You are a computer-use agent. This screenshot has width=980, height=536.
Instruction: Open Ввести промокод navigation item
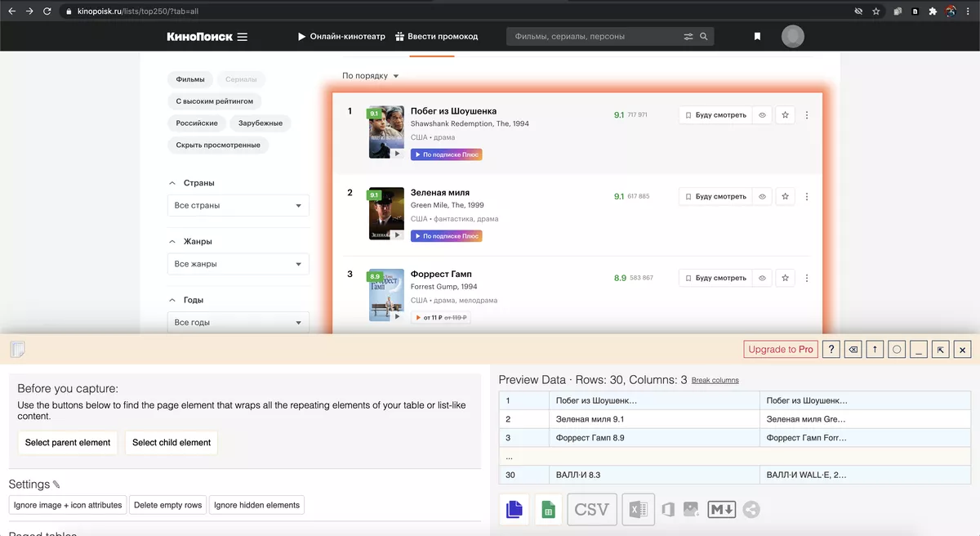click(437, 37)
